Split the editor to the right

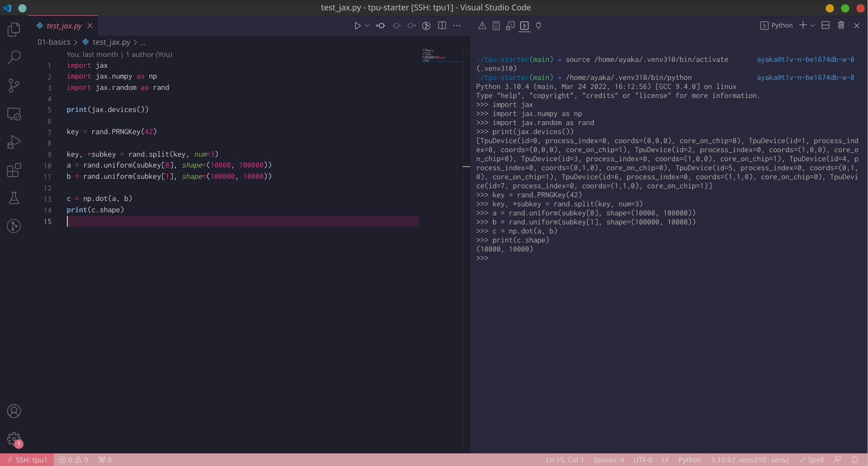(x=442, y=26)
